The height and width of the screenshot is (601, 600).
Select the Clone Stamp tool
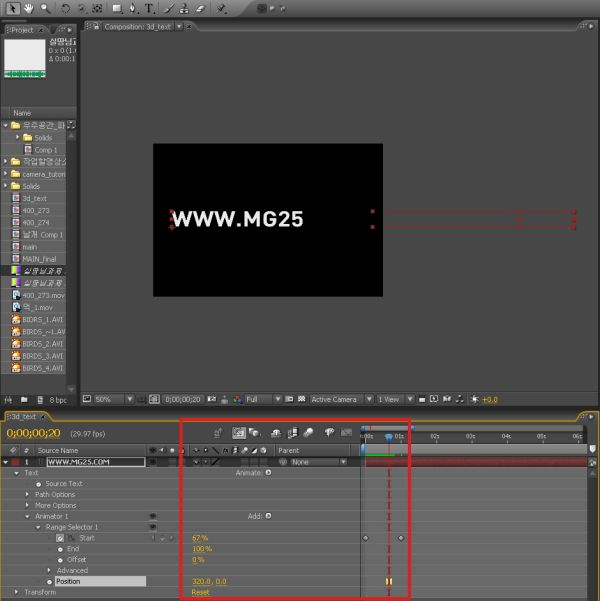184,8
